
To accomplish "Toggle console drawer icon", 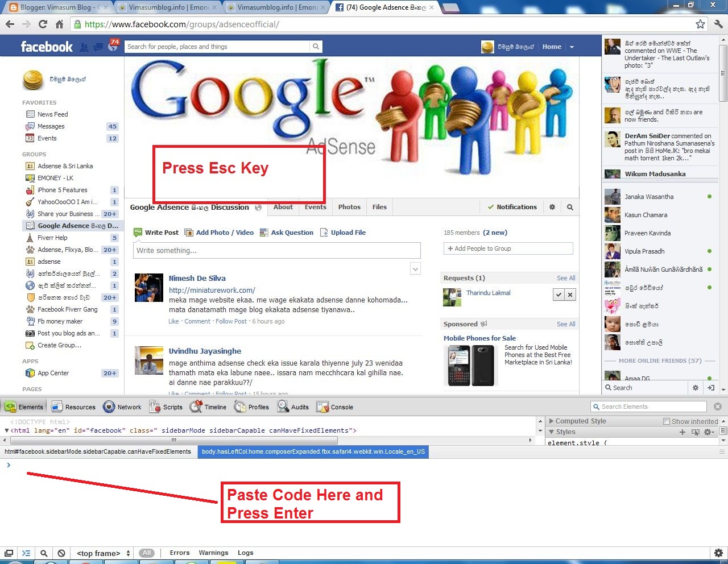I will (x=26, y=553).
